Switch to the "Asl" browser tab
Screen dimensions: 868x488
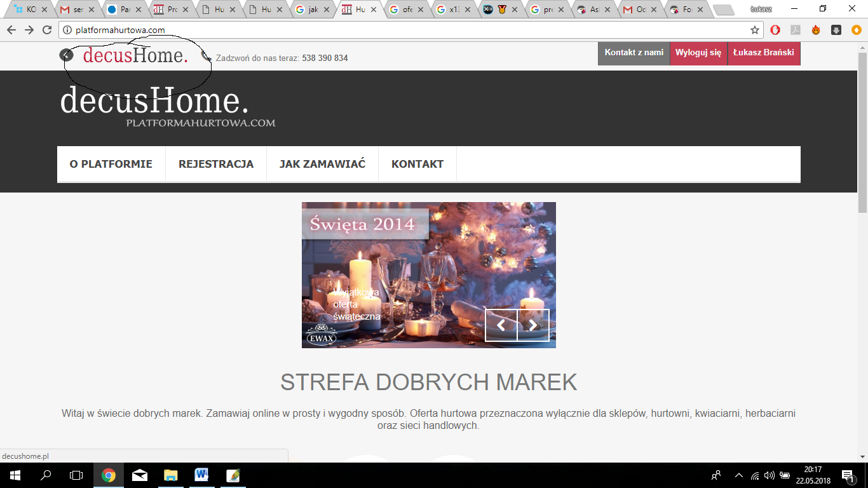pyautogui.click(x=593, y=10)
